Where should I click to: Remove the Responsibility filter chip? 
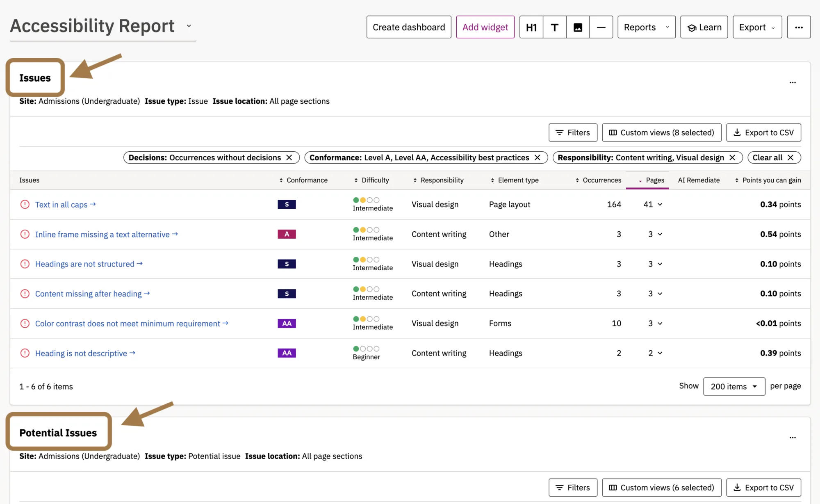[x=732, y=157]
